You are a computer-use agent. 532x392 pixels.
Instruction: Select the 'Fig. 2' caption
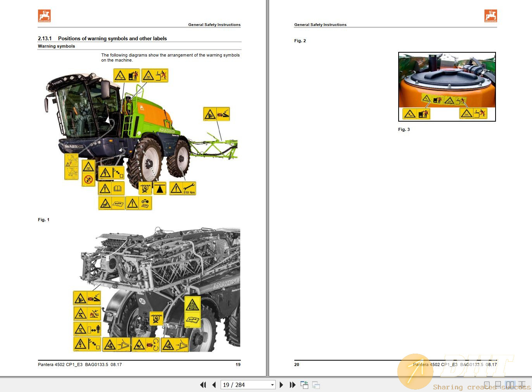pyautogui.click(x=300, y=41)
